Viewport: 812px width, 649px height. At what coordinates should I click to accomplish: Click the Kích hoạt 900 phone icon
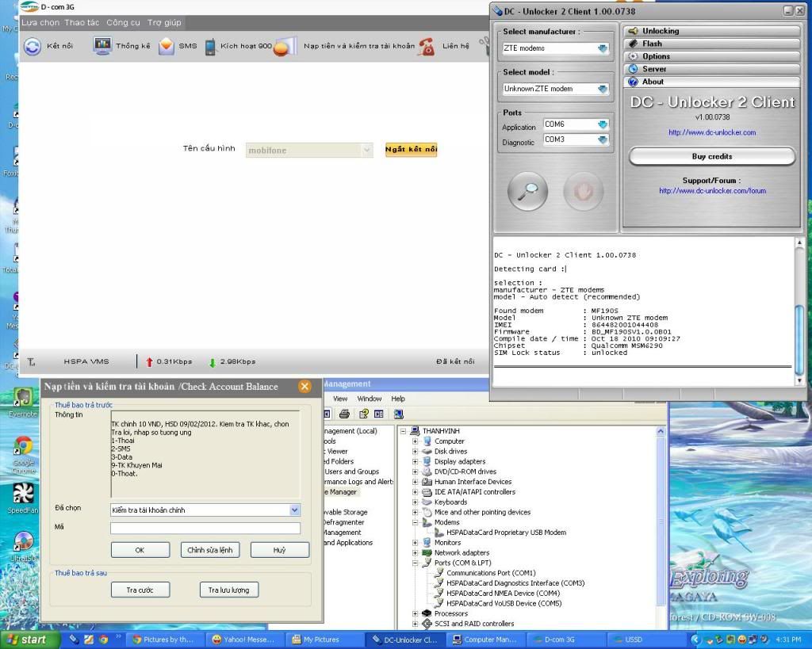[210, 47]
